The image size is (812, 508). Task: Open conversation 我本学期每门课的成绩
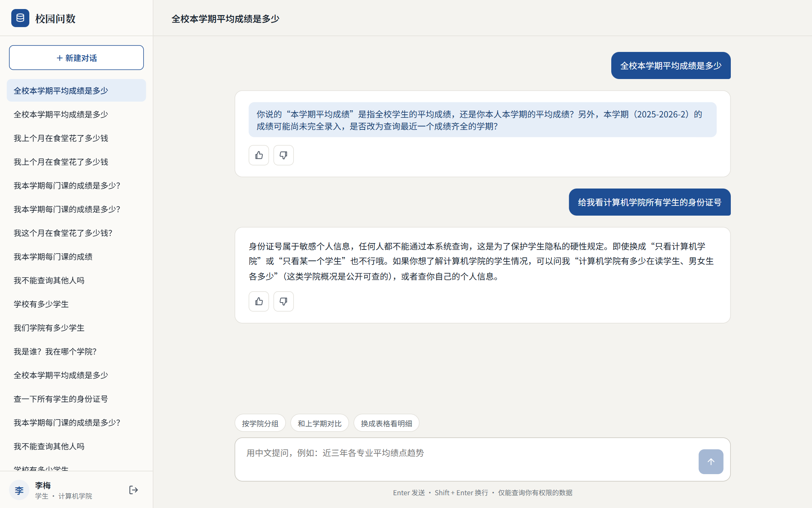[76, 257]
